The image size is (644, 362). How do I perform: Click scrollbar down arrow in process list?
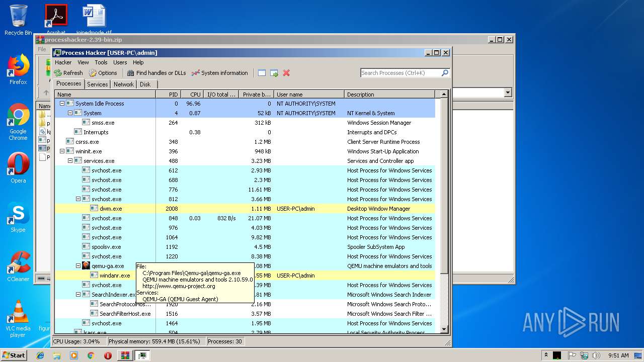pos(444,329)
